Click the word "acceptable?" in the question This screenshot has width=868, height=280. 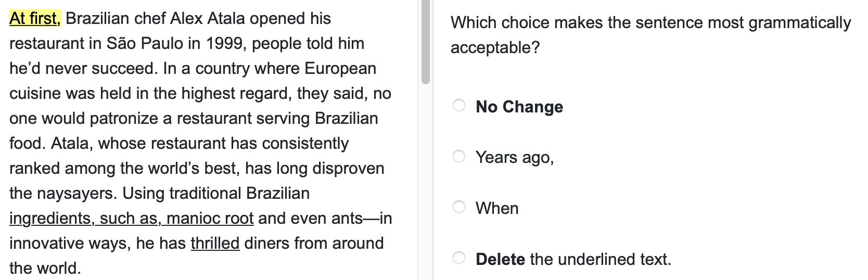point(495,48)
